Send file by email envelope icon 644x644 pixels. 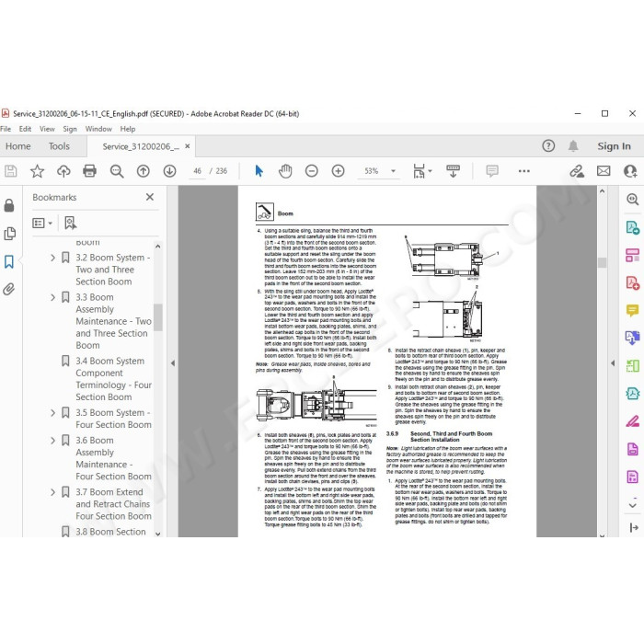604,171
